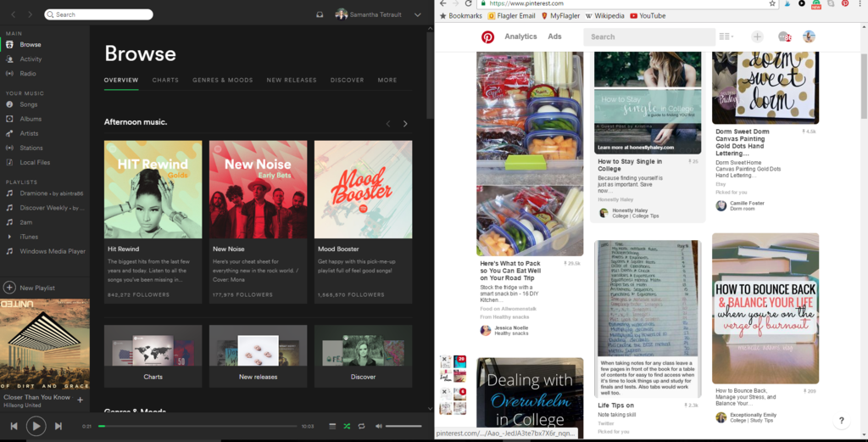Viewport: 868px width, 442px height.
Task: Open Stations under Your Music
Action: (x=31, y=148)
